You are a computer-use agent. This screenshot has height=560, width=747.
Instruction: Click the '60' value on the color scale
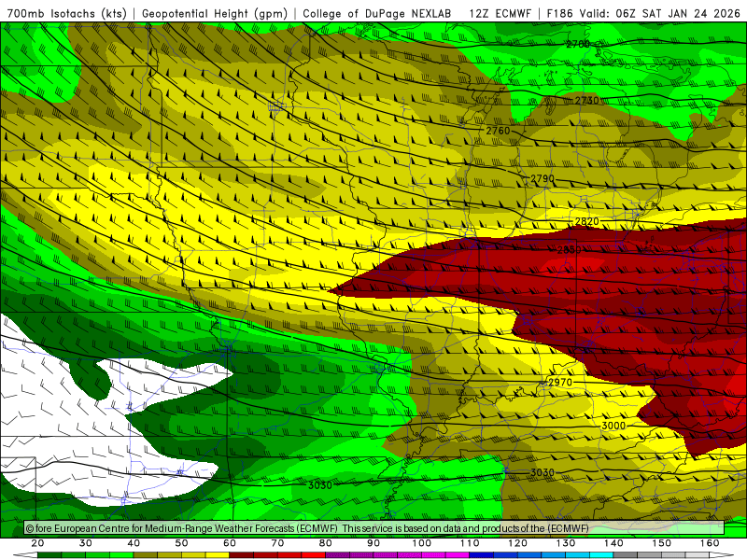pos(230,543)
